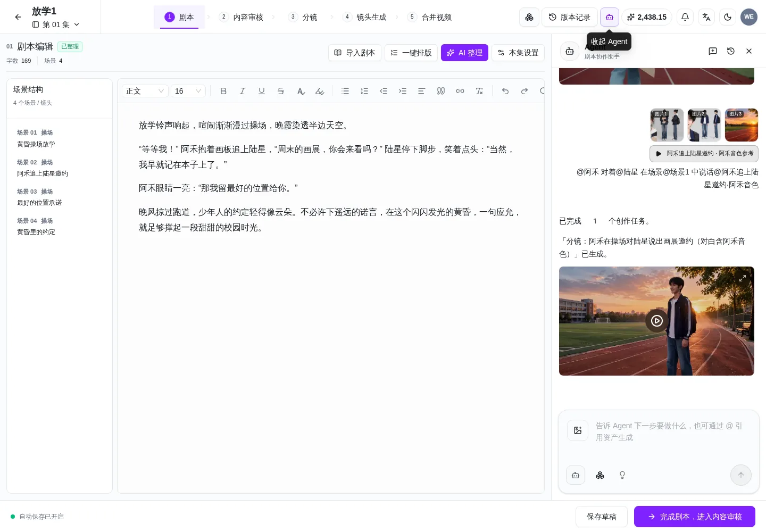This screenshot has width=766, height=532.
Task: Click 保存草稿 to save the draft
Action: pyautogui.click(x=602, y=517)
